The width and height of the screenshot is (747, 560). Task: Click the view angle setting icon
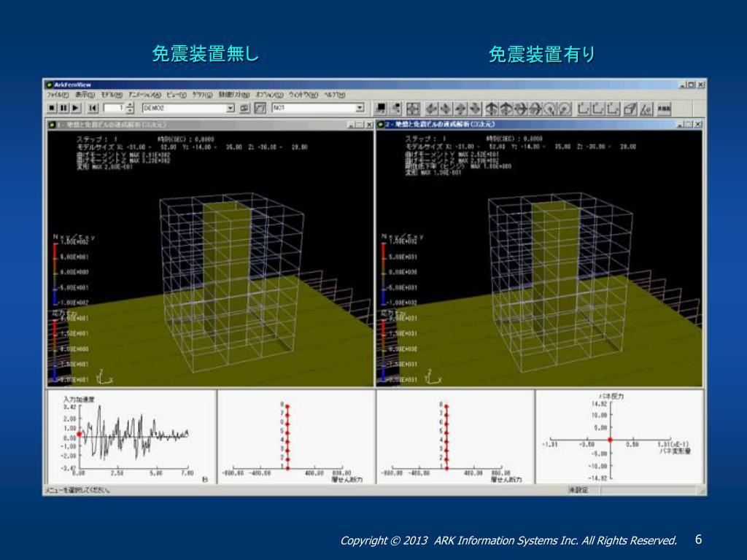[646, 109]
